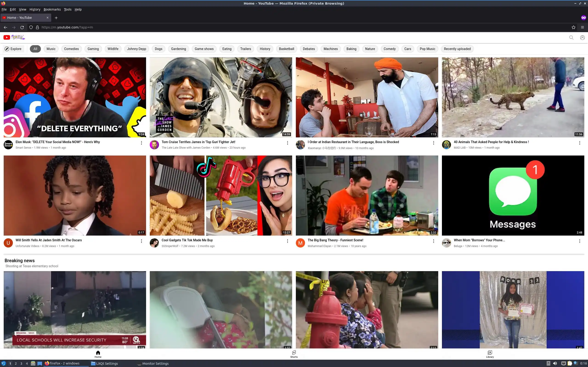Open three-dot menu for Tom Cruise video
This screenshot has width=588, height=367.
pos(287,143)
